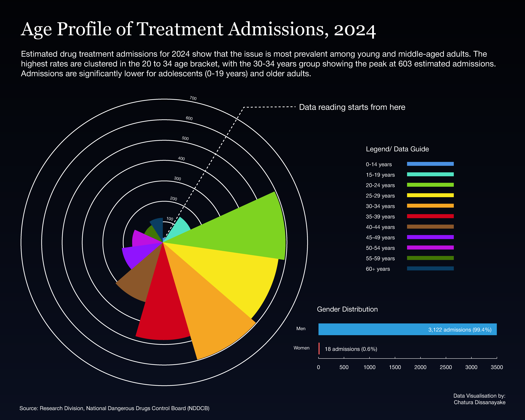Click the 'Gender Distribution' heading

(x=347, y=309)
